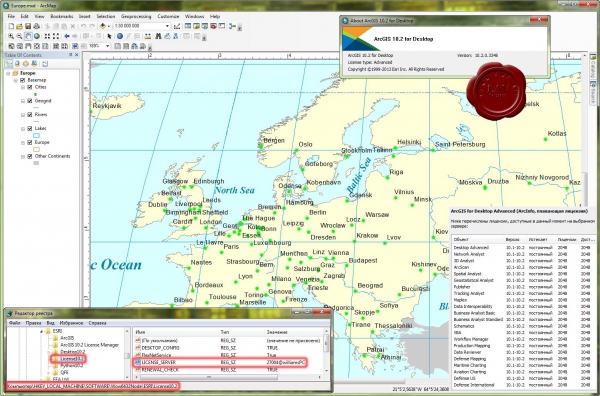Open the Customize menu

click(168, 16)
